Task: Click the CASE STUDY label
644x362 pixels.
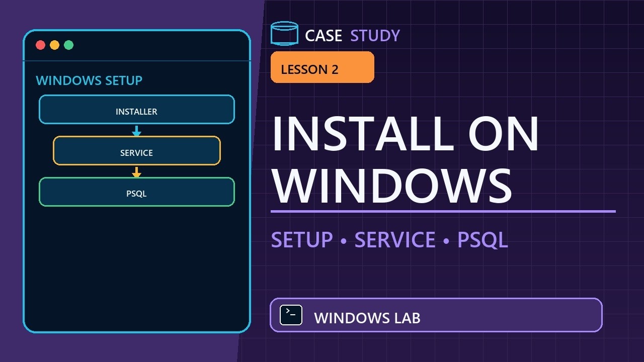Action: point(352,36)
